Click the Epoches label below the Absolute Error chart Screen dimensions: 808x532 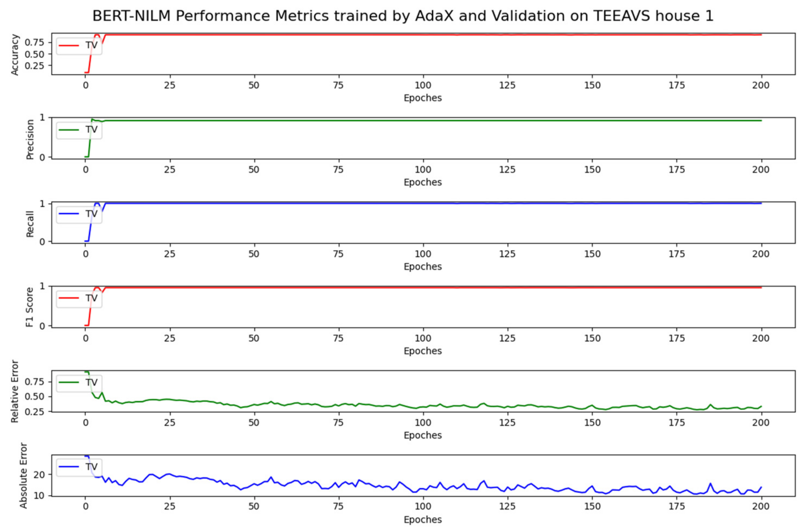pyautogui.click(x=423, y=520)
